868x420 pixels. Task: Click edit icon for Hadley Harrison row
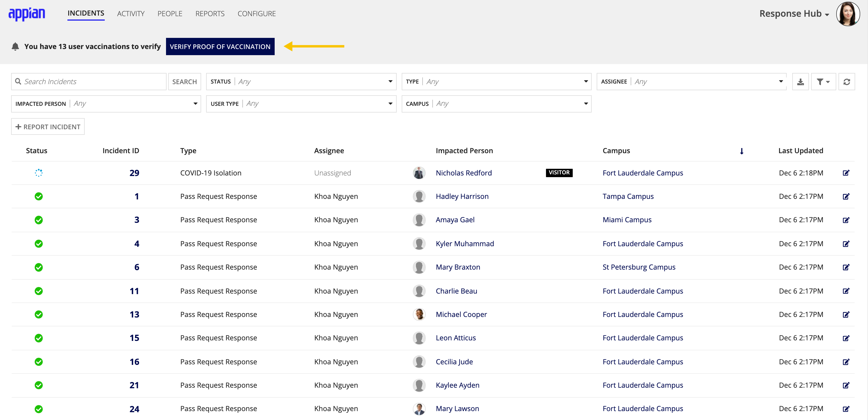[846, 196]
